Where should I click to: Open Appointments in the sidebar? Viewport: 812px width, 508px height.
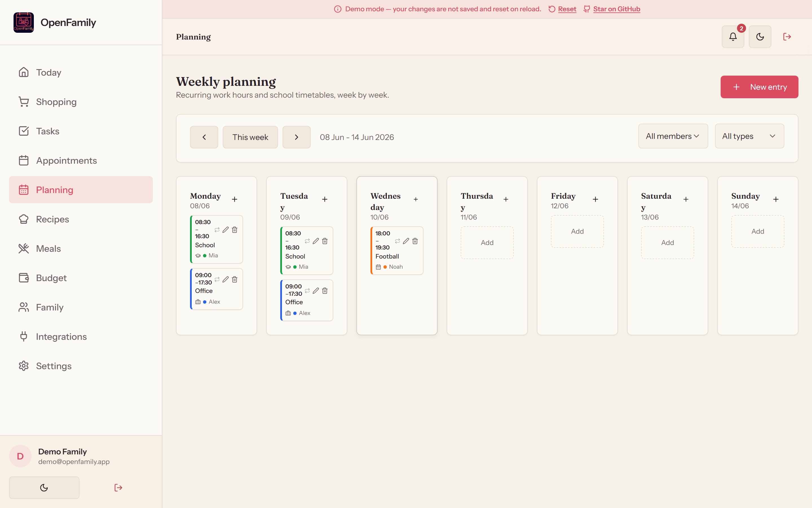tap(81, 160)
